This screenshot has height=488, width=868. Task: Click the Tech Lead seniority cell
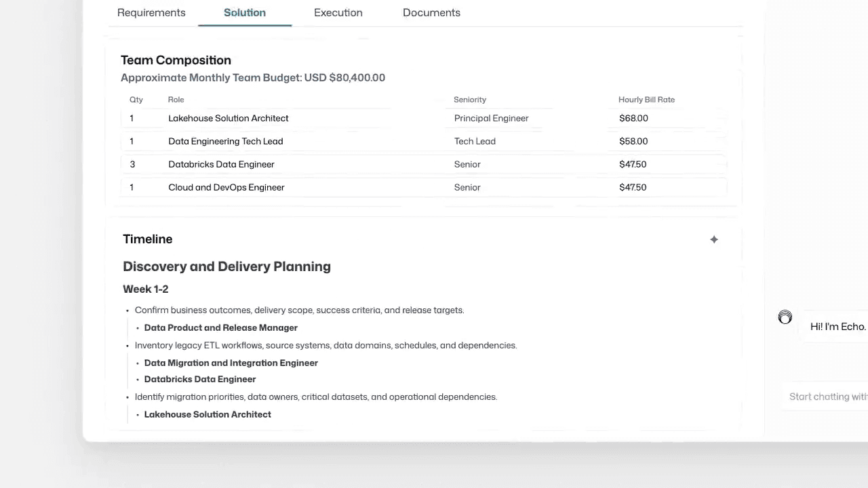click(475, 141)
